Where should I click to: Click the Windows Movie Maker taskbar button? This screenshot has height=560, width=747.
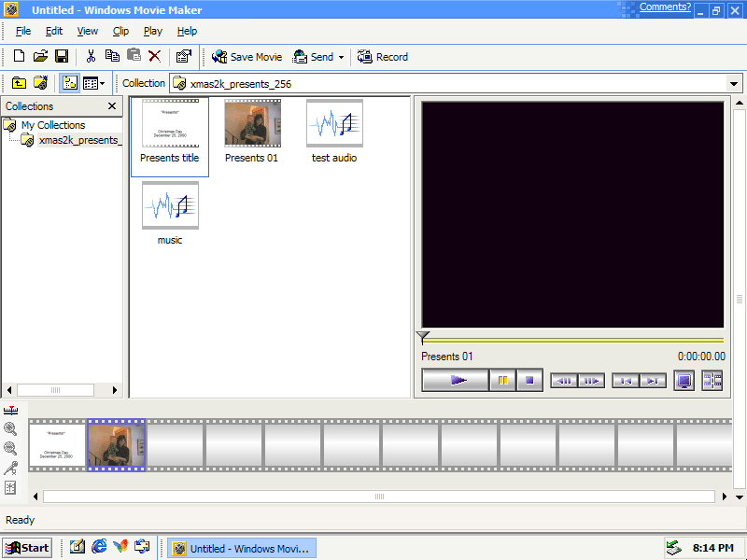tap(242, 549)
